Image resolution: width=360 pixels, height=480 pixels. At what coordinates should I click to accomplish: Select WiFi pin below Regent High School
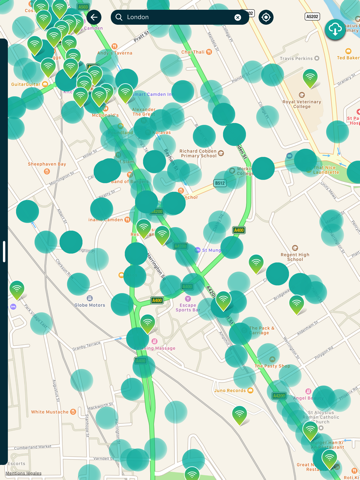tap(256, 264)
